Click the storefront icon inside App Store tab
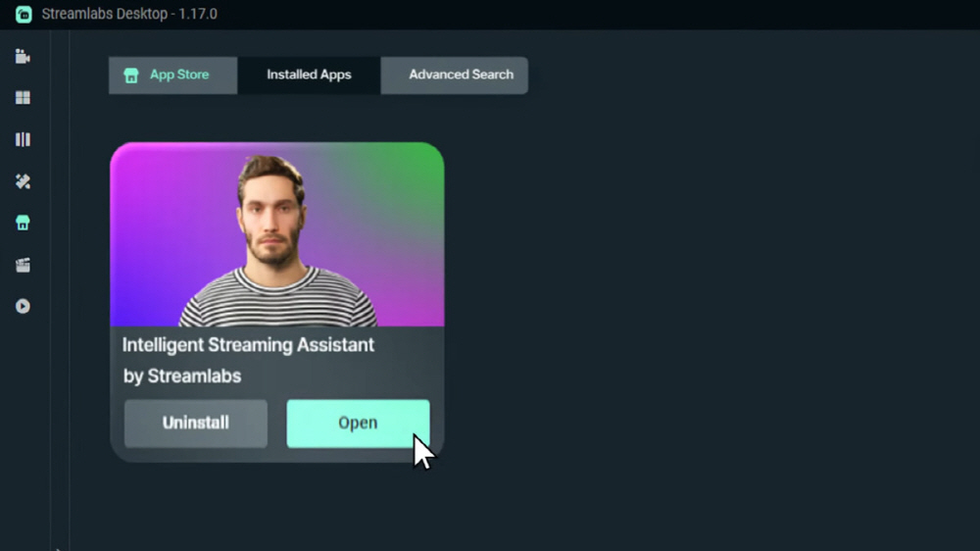980x551 pixels. [x=131, y=75]
